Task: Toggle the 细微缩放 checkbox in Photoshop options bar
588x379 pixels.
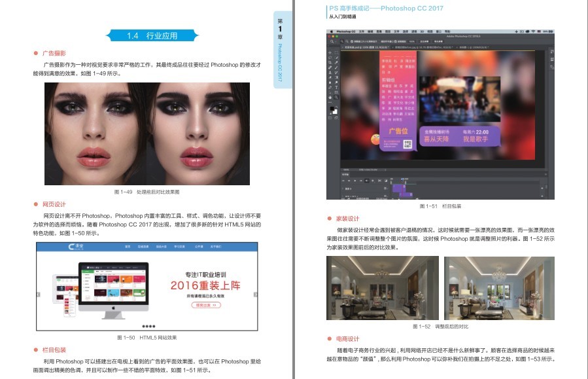Action: point(395,41)
